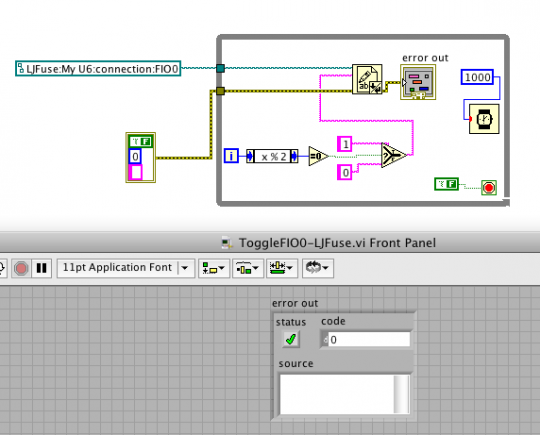Click the error out indicator terminal

point(418,82)
